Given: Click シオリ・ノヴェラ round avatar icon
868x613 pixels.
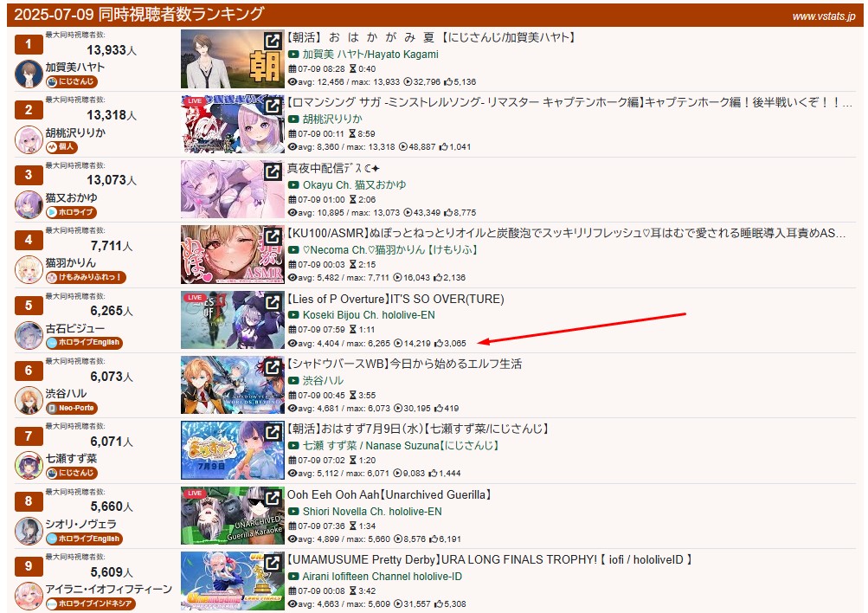Looking at the screenshot, I should [29, 531].
